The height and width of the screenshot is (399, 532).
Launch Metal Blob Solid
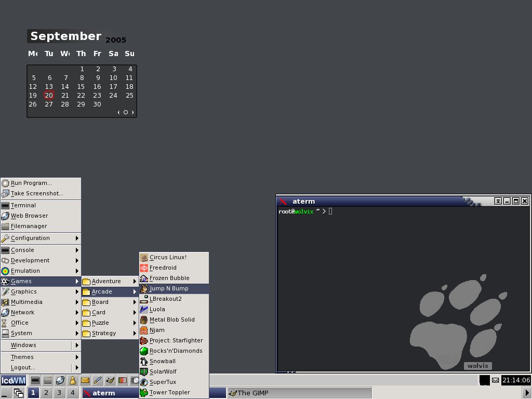click(x=174, y=320)
